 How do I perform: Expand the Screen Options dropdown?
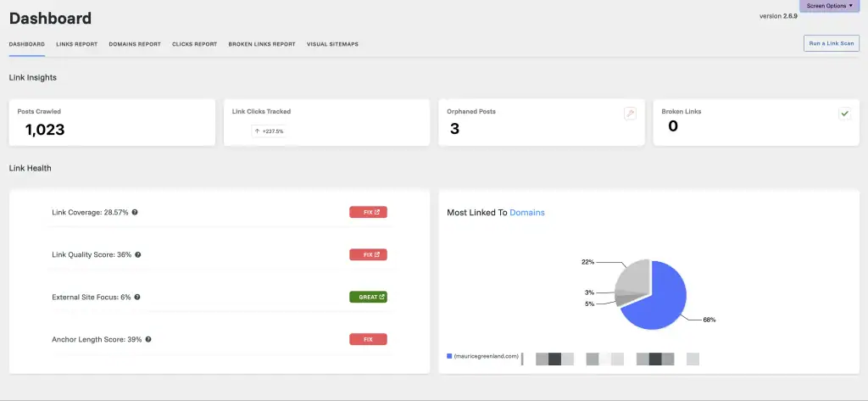[x=830, y=6]
